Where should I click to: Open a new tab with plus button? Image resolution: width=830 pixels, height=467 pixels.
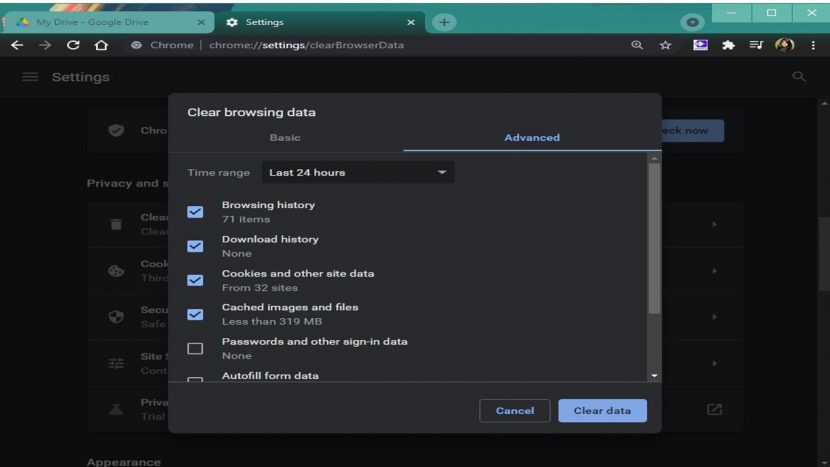444,22
